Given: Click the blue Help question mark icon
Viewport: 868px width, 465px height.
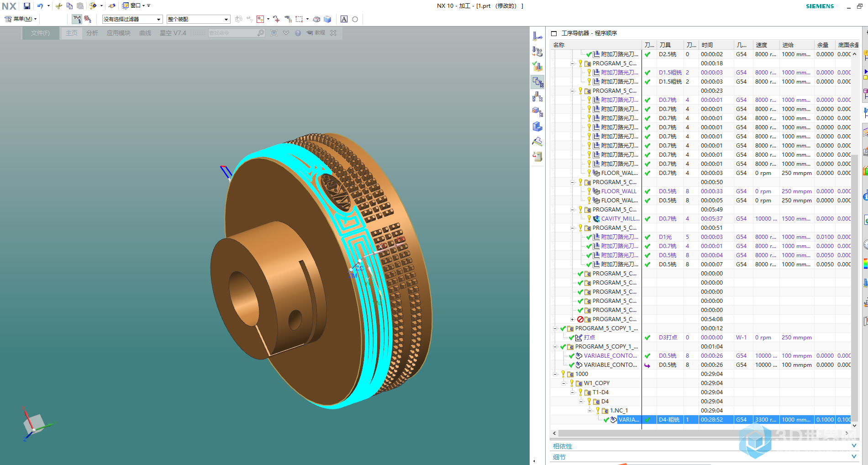Looking at the screenshot, I should (298, 33).
